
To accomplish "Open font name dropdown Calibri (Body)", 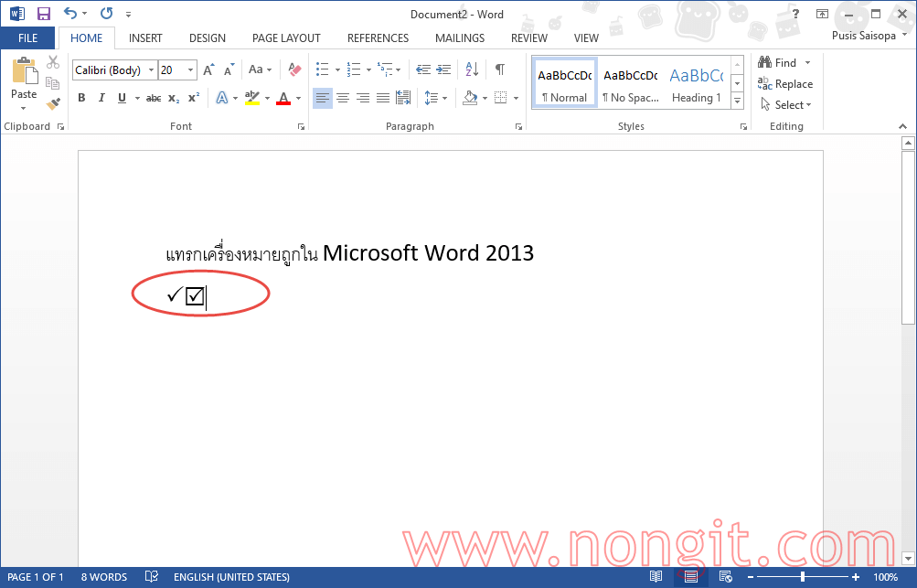I will 151,70.
